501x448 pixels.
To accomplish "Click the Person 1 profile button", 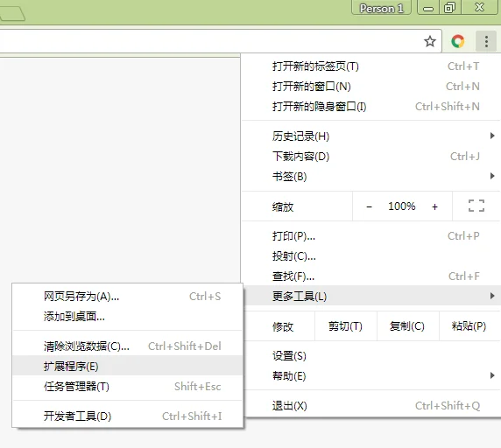I will [x=381, y=8].
